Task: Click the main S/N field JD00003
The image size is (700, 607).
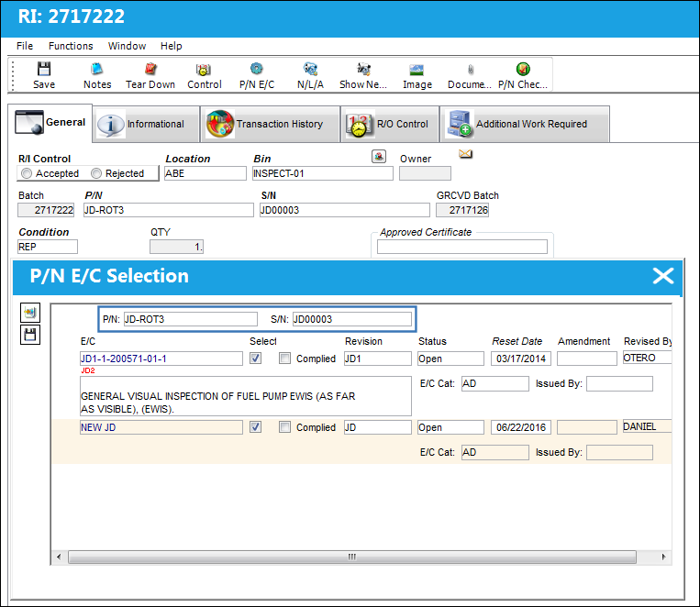Action: pos(345,210)
